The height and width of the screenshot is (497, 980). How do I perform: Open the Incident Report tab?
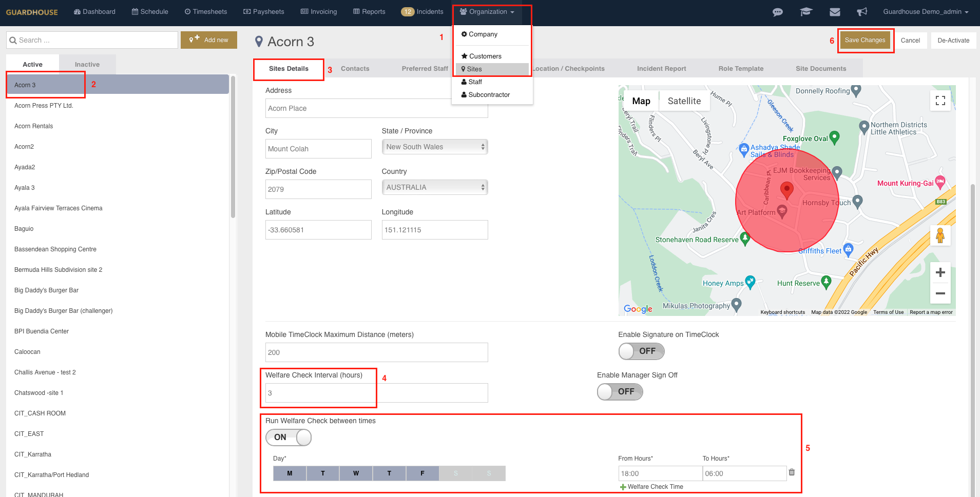[661, 69]
